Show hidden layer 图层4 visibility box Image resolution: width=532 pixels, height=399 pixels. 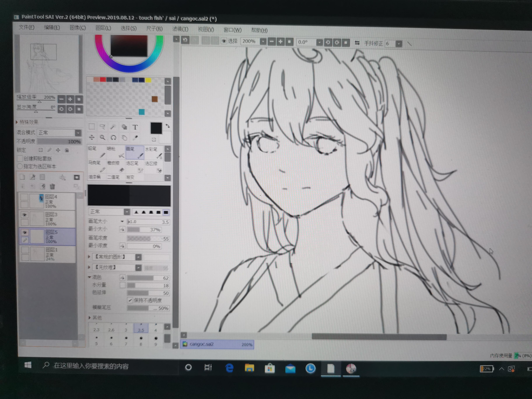[24, 197]
